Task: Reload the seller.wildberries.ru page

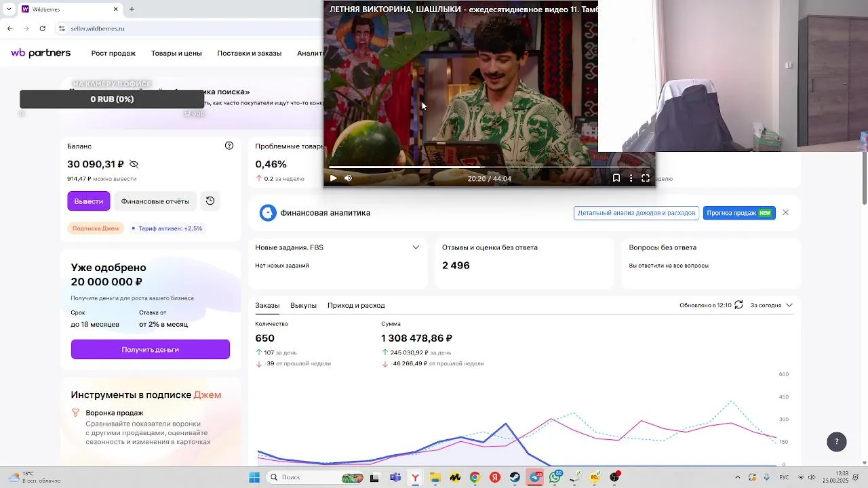Action: (42, 28)
